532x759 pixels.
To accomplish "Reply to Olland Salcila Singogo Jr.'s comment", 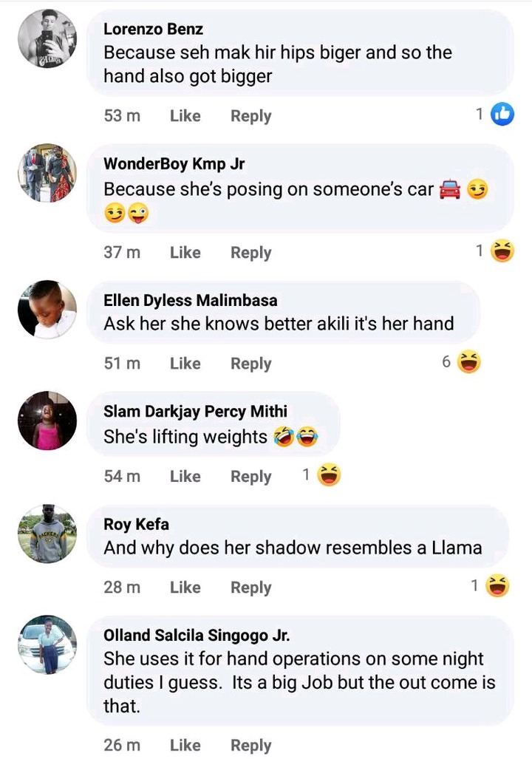I will (x=250, y=746).
